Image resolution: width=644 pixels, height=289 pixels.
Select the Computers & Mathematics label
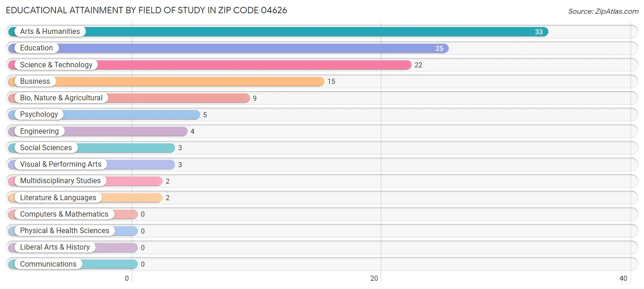pyautogui.click(x=64, y=214)
